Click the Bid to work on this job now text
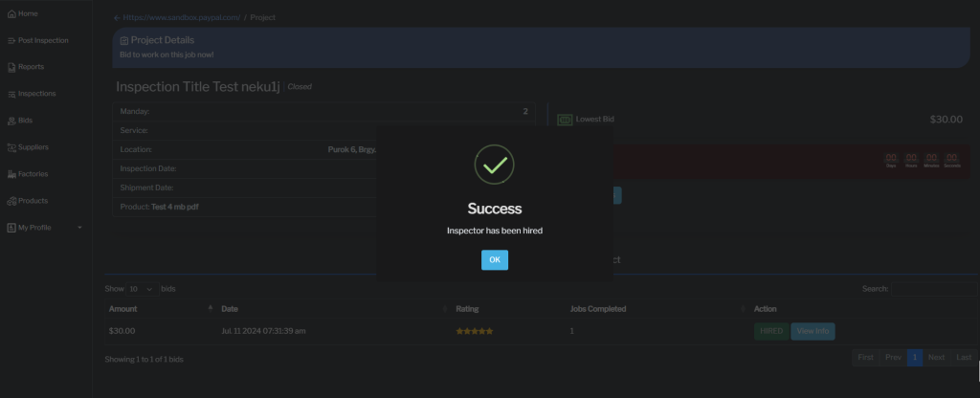980x398 pixels. pyautogui.click(x=167, y=55)
